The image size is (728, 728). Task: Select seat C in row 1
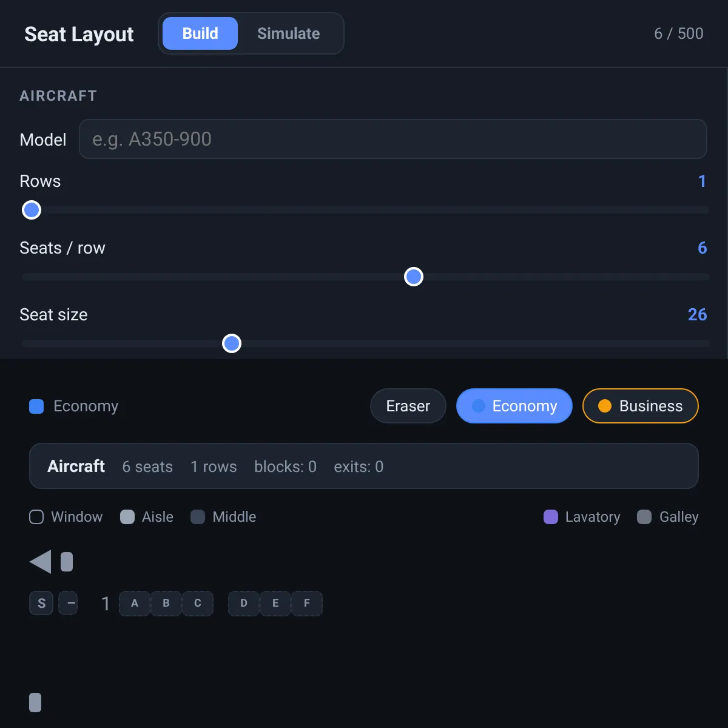[198, 604]
